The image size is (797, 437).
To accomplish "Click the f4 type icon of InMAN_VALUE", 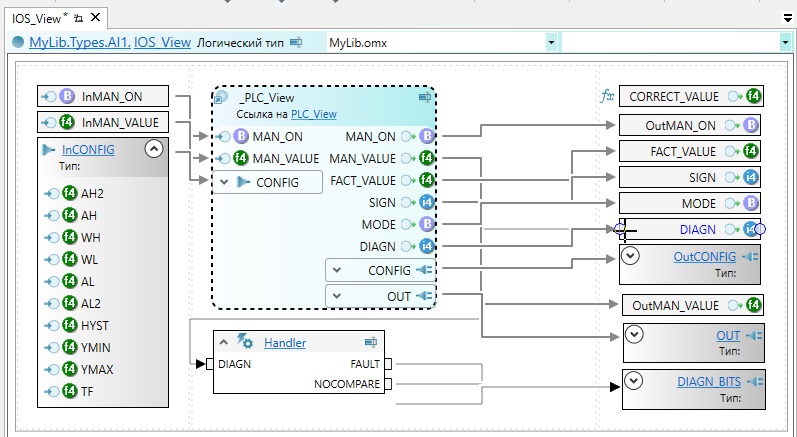I will coord(67,123).
